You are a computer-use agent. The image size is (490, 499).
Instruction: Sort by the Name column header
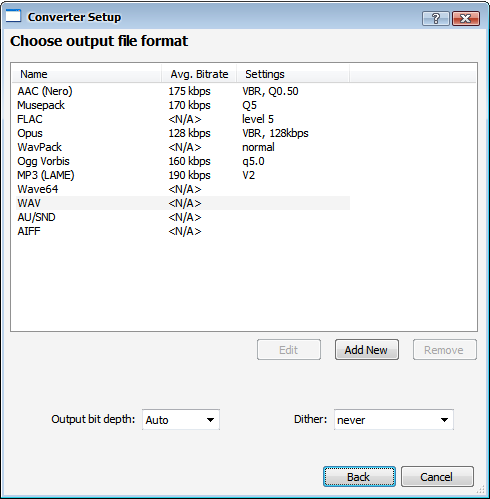click(87, 74)
